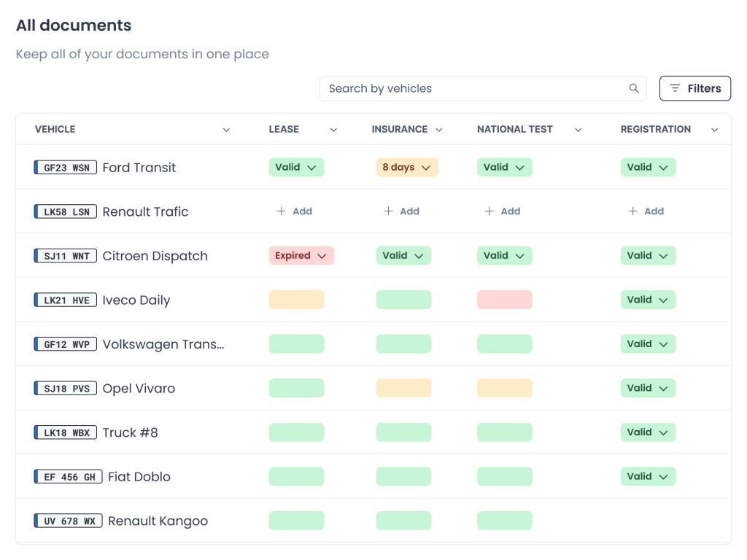The image size is (747, 560).
Task: Click the search magnifier icon
Action: coord(633,89)
